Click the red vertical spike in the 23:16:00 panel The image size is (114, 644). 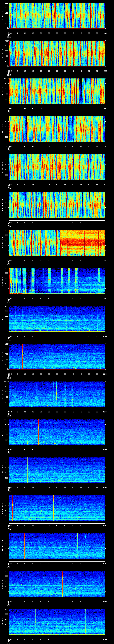(63, 584)
